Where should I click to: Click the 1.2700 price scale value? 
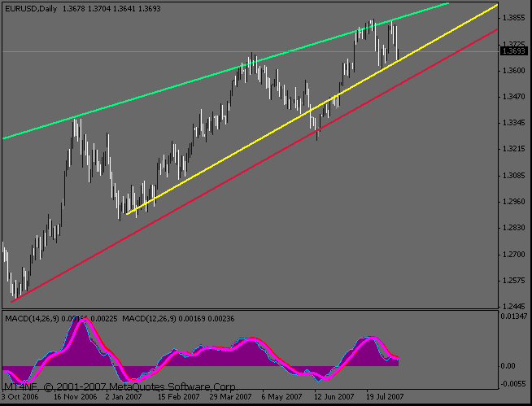point(513,255)
